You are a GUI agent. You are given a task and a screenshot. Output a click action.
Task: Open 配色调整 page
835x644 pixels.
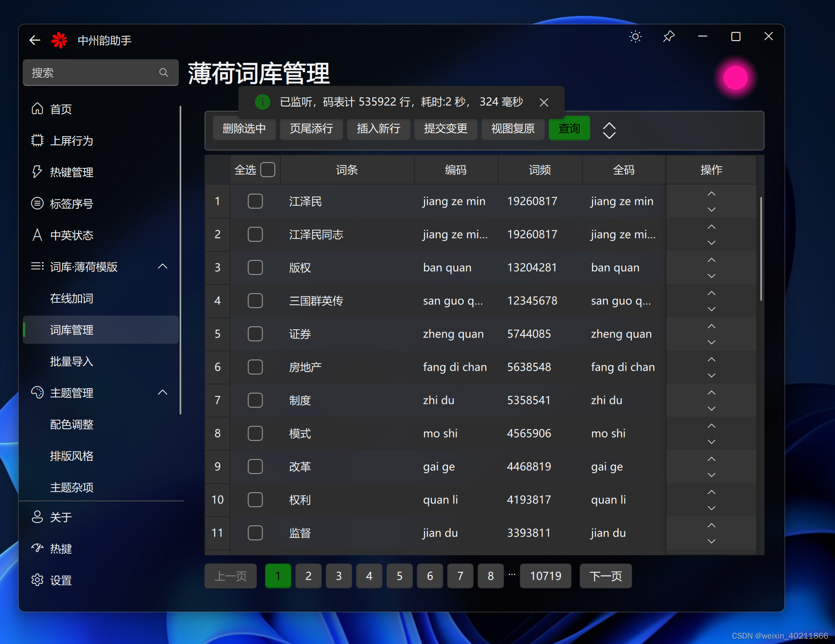point(100,424)
